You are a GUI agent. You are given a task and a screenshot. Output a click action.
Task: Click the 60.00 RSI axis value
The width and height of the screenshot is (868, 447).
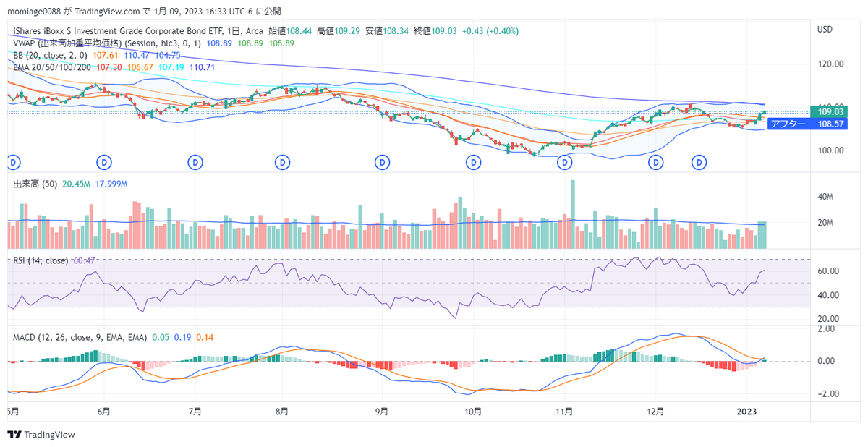pos(828,271)
